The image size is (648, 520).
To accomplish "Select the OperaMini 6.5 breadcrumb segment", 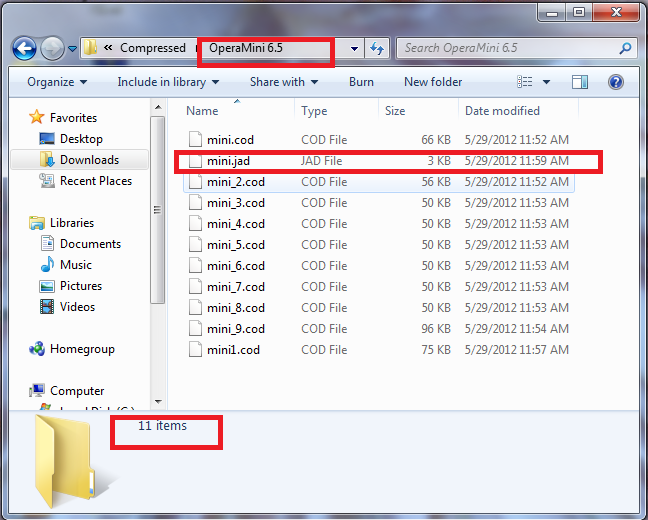I will click(x=245, y=48).
